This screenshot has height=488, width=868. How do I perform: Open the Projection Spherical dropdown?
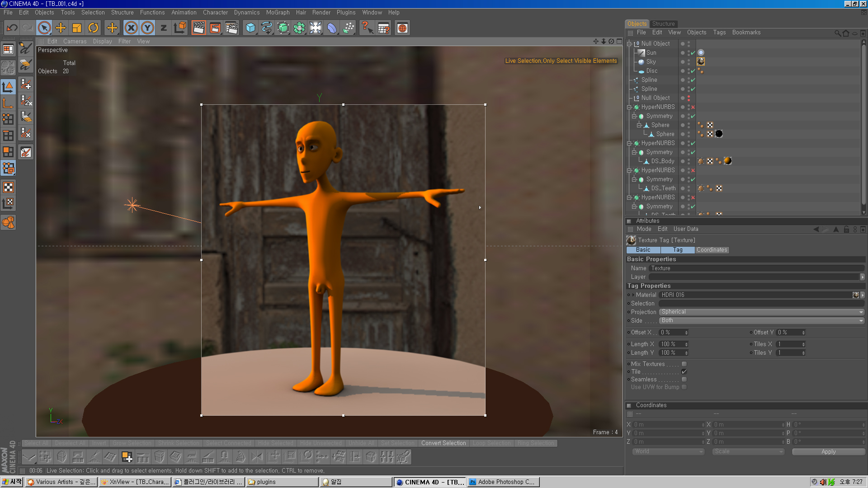[762, 312]
